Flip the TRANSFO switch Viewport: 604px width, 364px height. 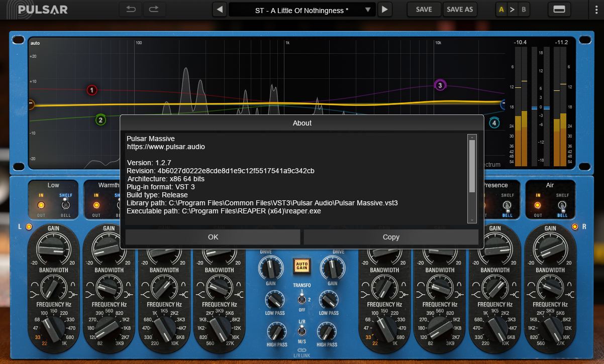pos(301,299)
